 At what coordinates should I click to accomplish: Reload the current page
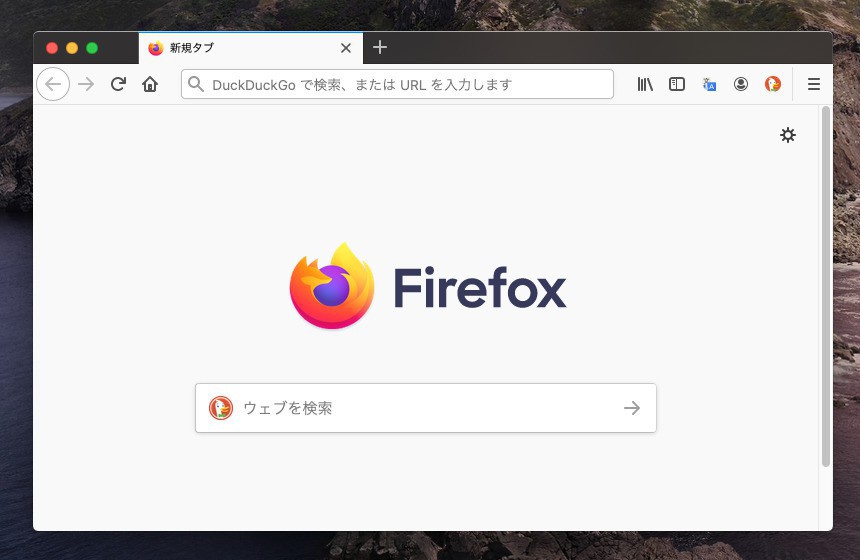coord(118,84)
